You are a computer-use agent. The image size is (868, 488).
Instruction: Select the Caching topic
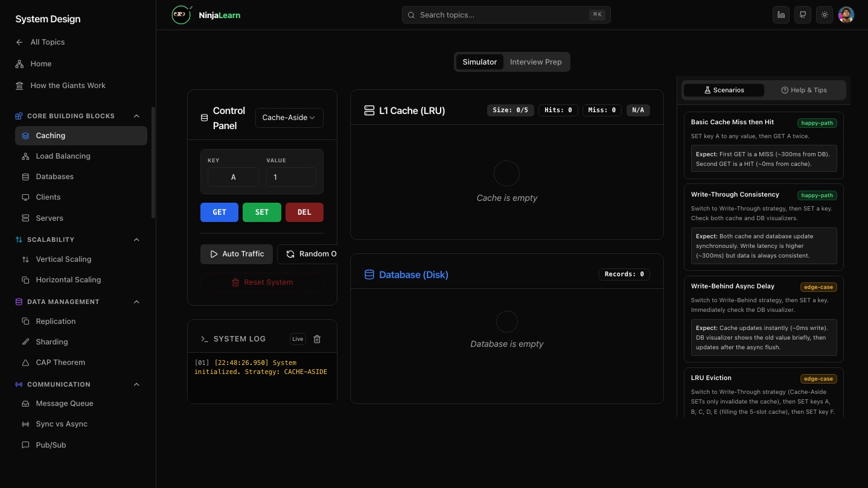[x=81, y=136]
